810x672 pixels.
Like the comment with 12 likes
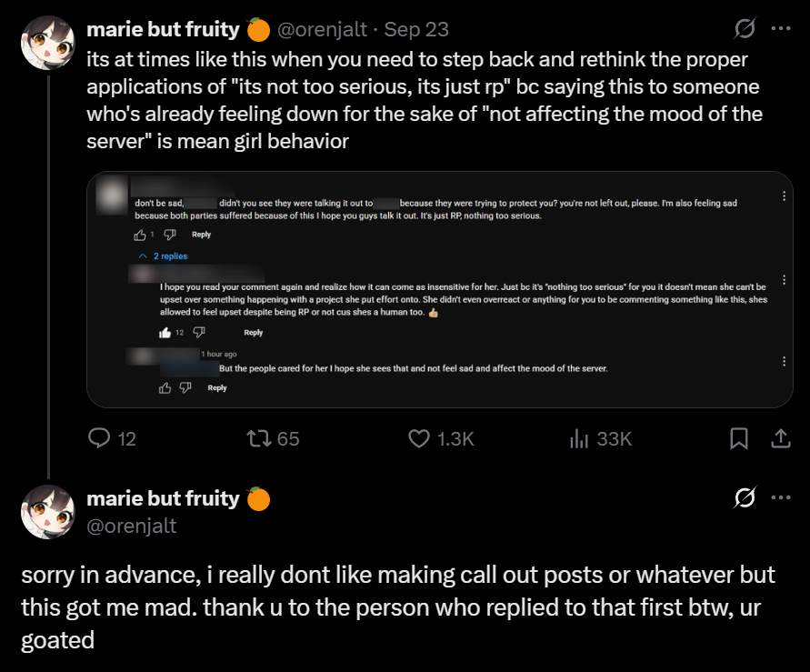(165, 333)
